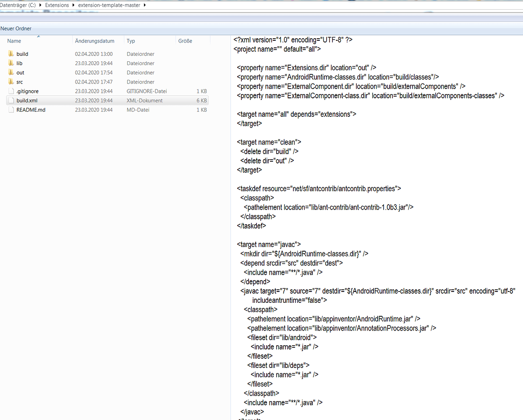Click the AndroidRuntime-classes.dir property line
This screenshot has height=420, width=523.
click(x=338, y=77)
